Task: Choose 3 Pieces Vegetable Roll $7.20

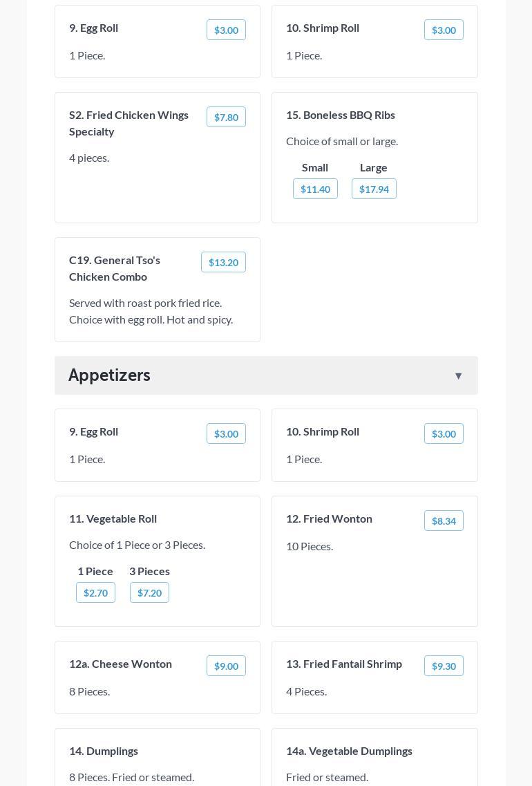Action: 149,592
